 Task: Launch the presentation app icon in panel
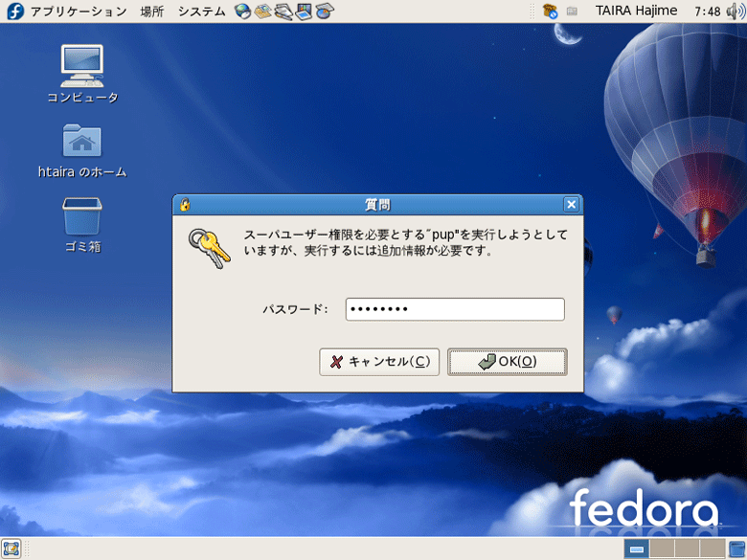305,11
